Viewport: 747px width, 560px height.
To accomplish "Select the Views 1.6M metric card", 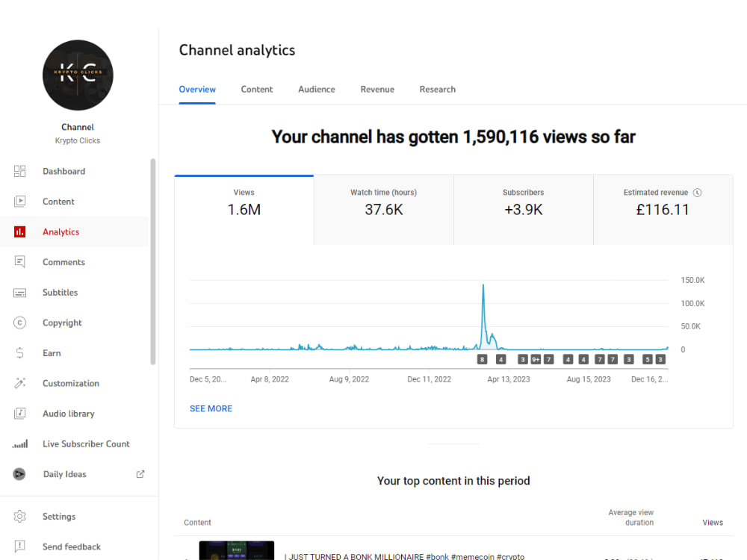I will point(244,210).
